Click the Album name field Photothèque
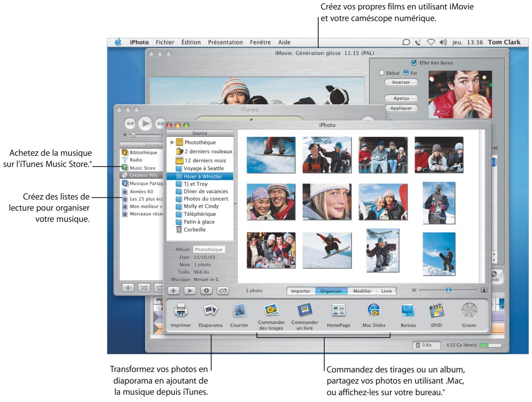Image resolution: width=532 pixels, height=402 pixels. 209,249
